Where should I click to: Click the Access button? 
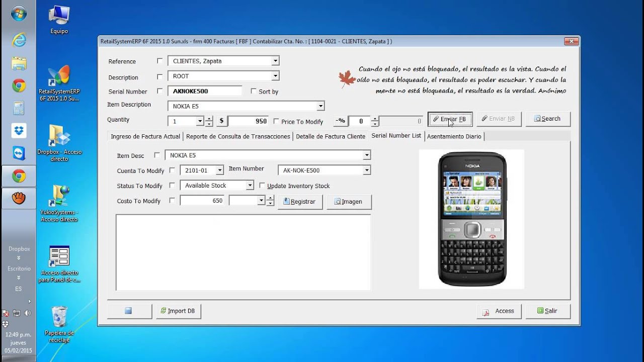(499, 311)
